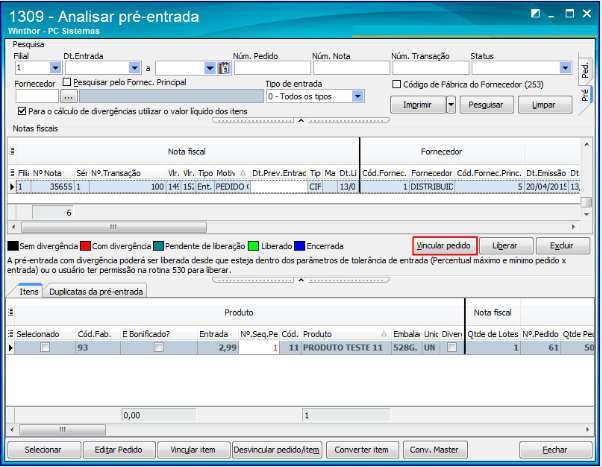Click the Núm. Transação input field
The width and height of the screenshot is (602, 467).
[x=430, y=68]
